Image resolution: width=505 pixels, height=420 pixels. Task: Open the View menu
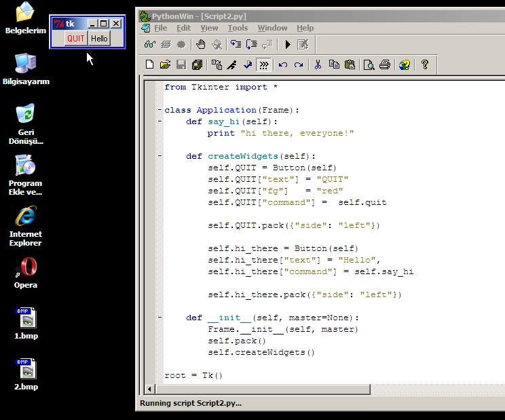click(x=209, y=28)
